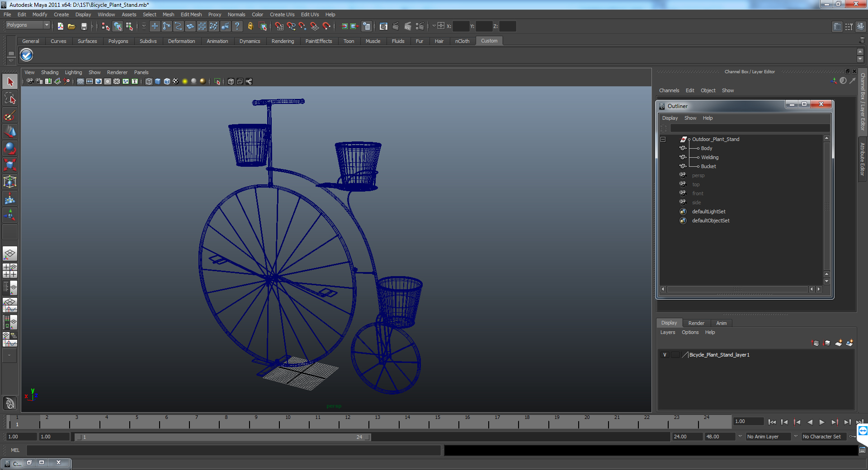The height and width of the screenshot is (470, 868).
Task: Click the current frame field 1.00
Action: pos(748,421)
